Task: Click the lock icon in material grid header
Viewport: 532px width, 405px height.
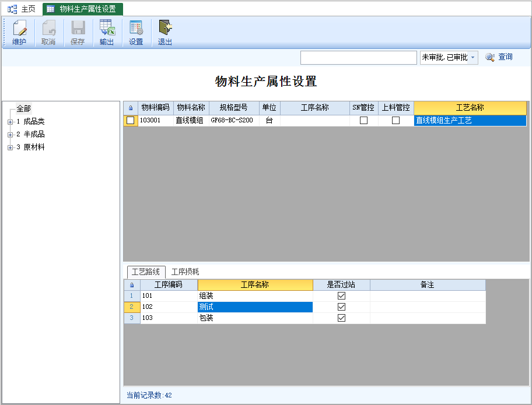Action: (131, 108)
